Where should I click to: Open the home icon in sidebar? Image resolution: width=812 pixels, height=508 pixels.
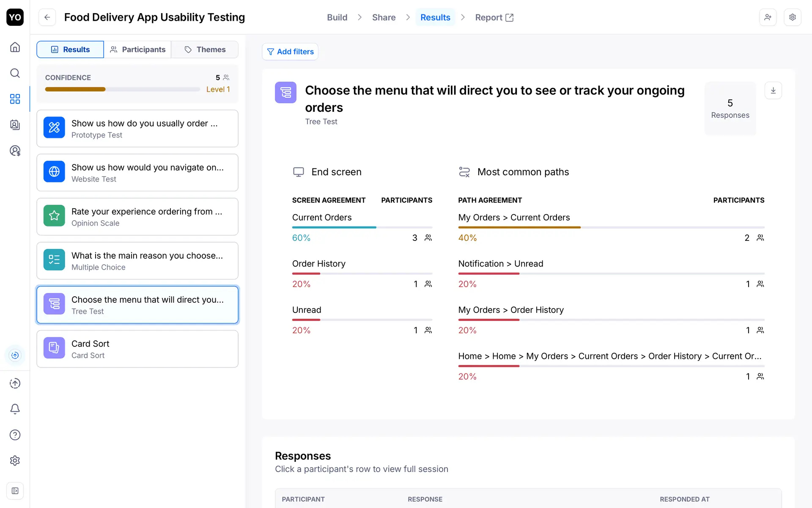pyautogui.click(x=15, y=47)
